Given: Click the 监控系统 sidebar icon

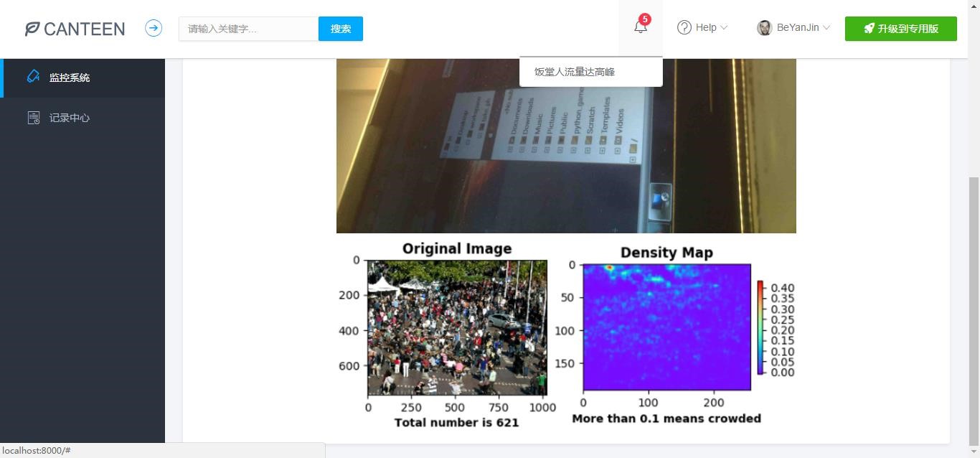Looking at the screenshot, I should coord(33,77).
